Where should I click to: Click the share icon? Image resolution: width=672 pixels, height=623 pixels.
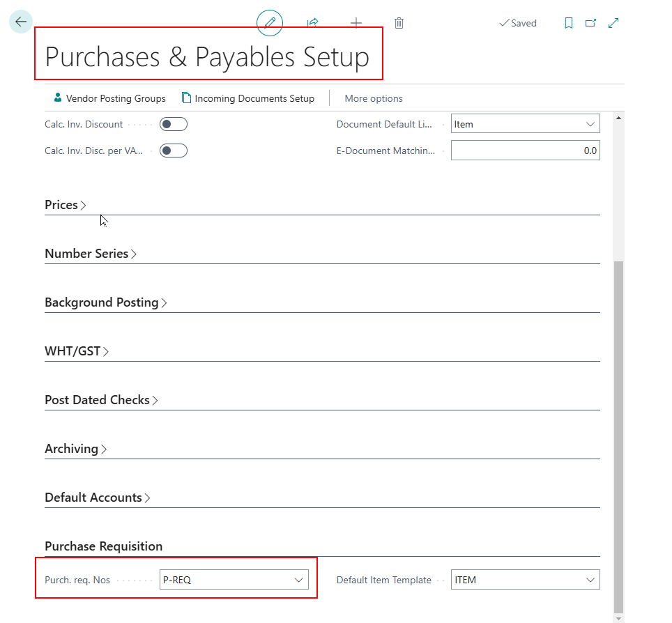pyautogui.click(x=313, y=23)
